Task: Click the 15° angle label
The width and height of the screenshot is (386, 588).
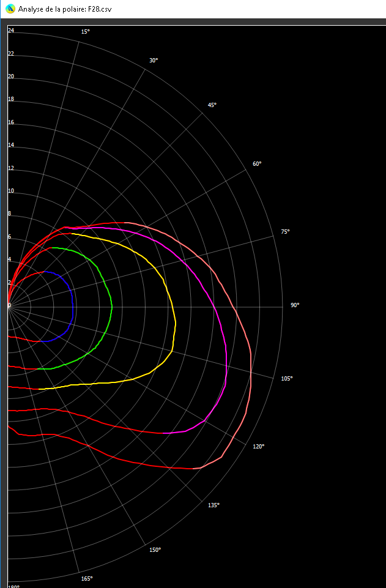Action: click(86, 32)
